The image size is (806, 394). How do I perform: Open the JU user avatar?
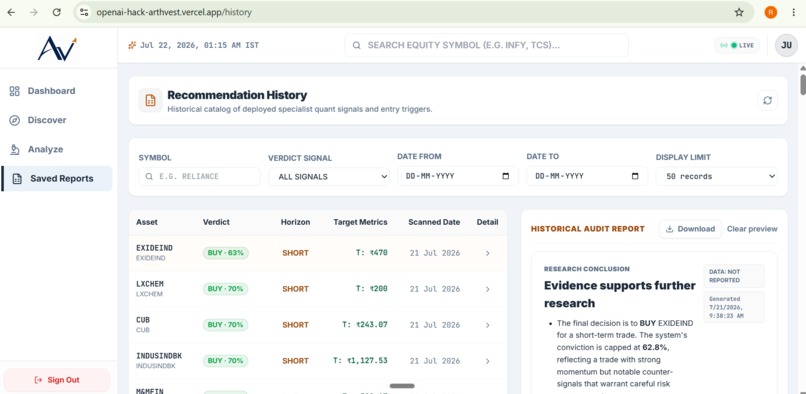pos(786,45)
